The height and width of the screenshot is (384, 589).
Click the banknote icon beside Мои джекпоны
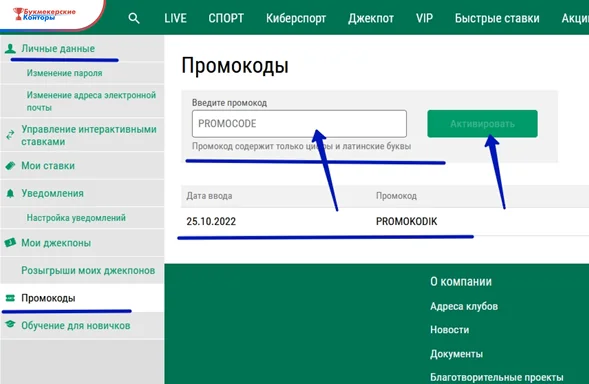tap(10, 243)
